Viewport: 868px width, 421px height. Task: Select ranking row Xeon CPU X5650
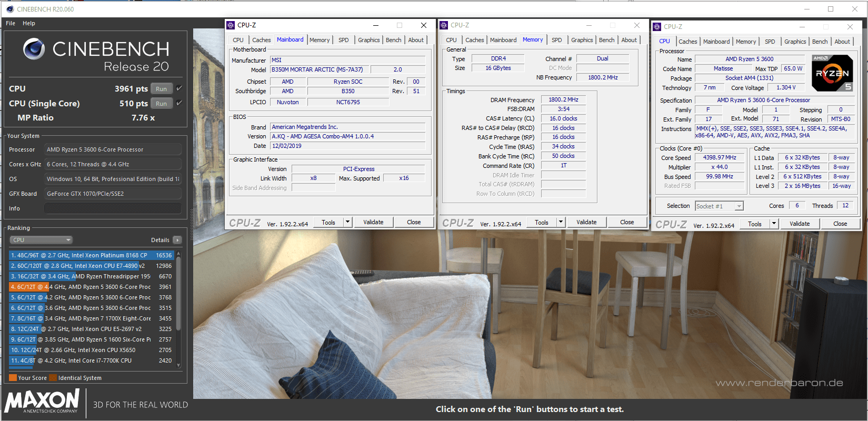[91, 350]
